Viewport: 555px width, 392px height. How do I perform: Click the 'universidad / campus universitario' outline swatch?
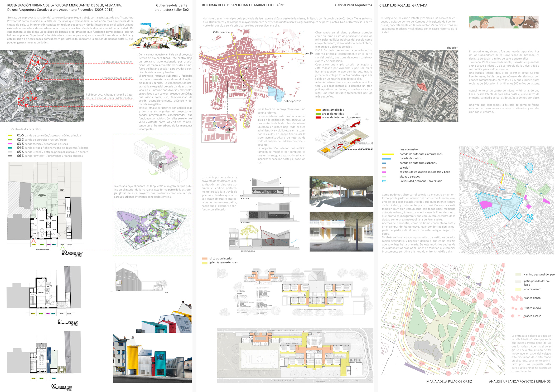tap(384, 181)
